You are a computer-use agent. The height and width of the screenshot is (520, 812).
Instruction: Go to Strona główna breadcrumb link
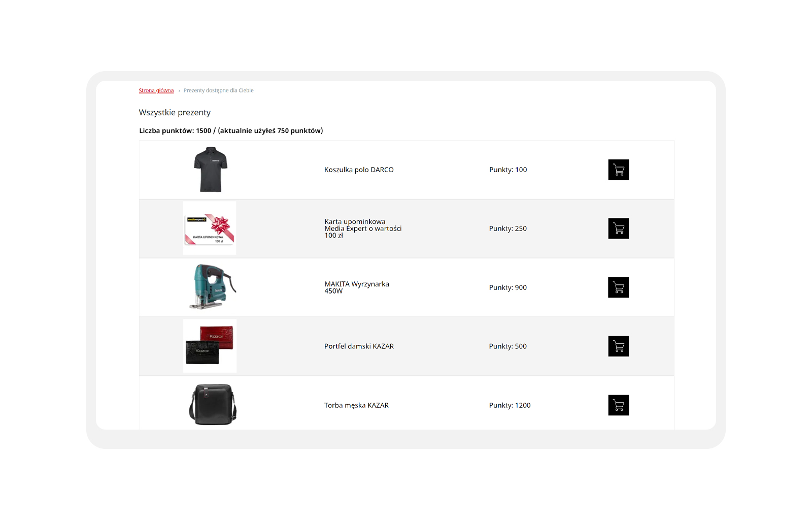pyautogui.click(x=156, y=90)
